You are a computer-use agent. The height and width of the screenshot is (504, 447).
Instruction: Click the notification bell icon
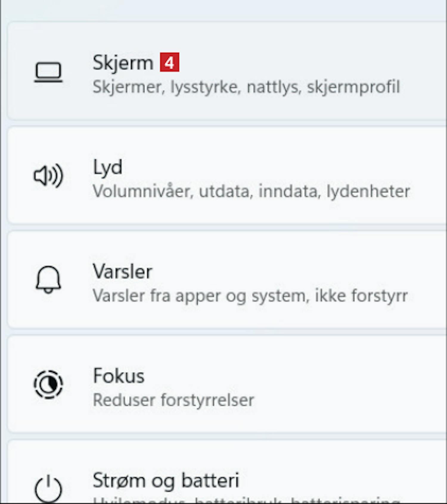click(x=48, y=280)
